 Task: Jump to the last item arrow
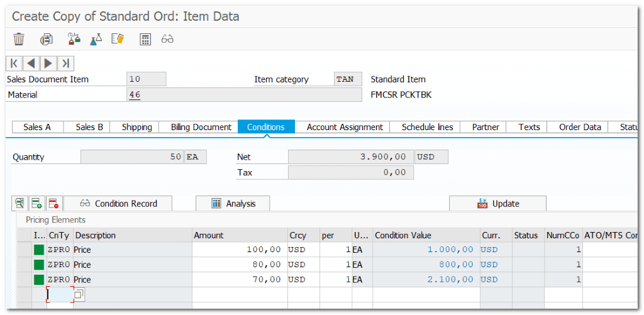point(66,64)
